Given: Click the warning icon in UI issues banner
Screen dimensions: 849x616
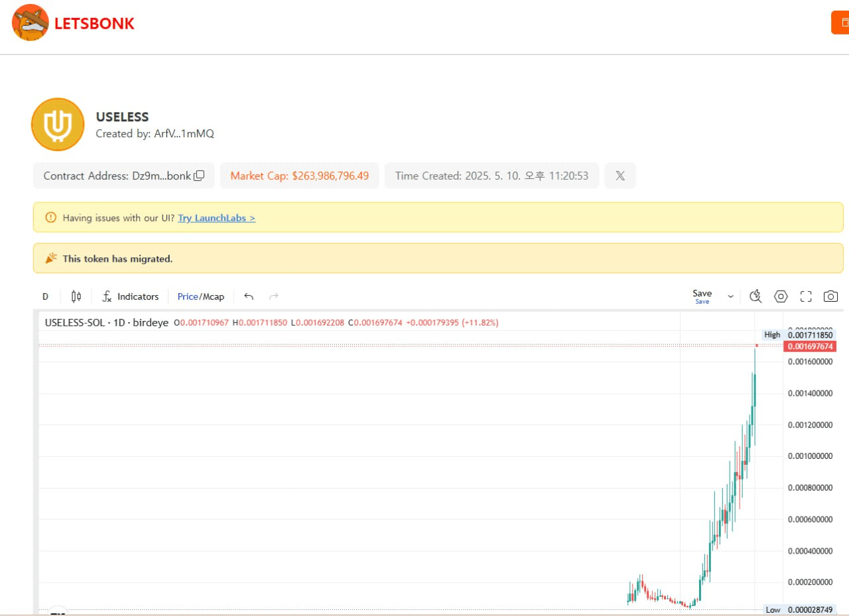Looking at the screenshot, I should point(51,217).
